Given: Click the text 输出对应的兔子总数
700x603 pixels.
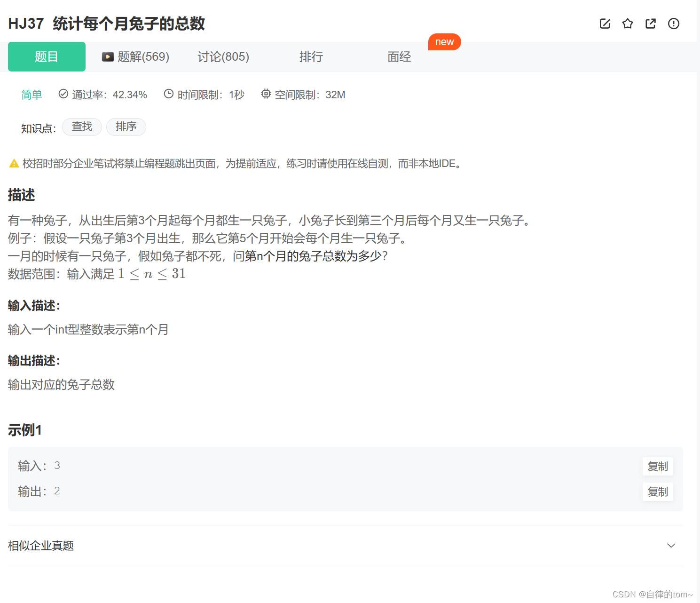Looking at the screenshot, I should [x=62, y=385].
